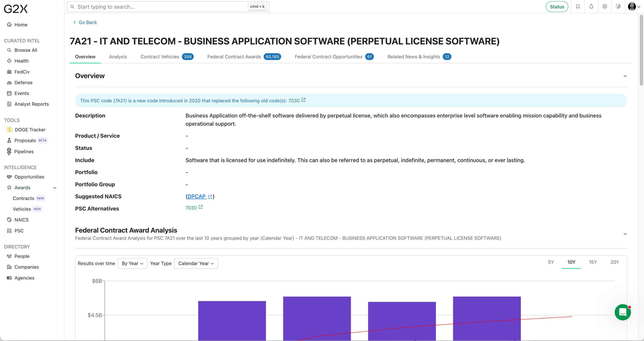Open the notifications bell icon
Image resolution: width=644 pixels, height=341 pixels.
[x=591, y=7]
